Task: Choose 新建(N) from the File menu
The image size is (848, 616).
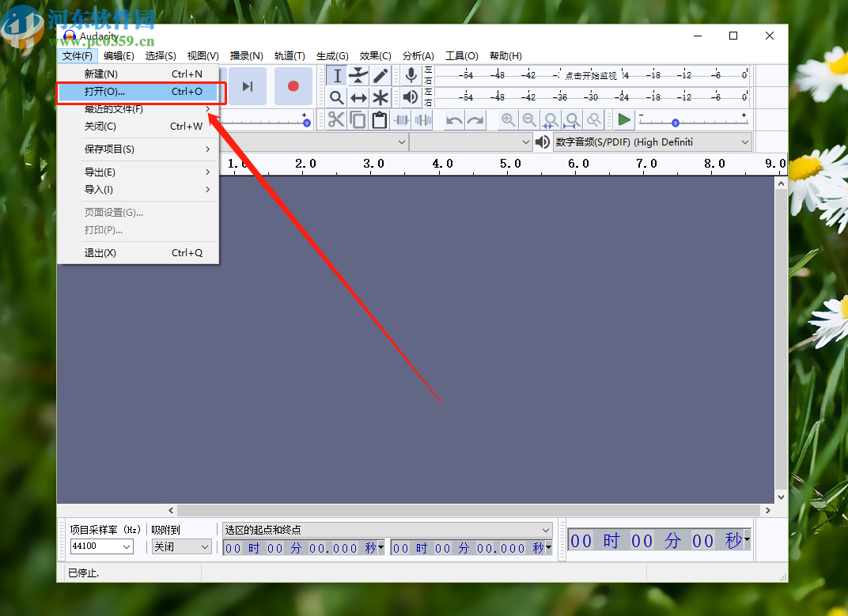Action: click(x=138, y=74)
